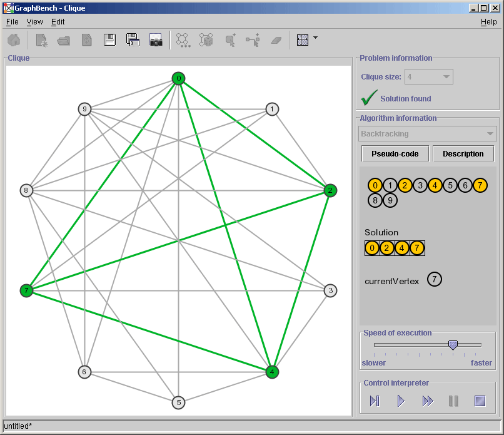Click the GraphBench title bar icon

[x=8, y=8]
